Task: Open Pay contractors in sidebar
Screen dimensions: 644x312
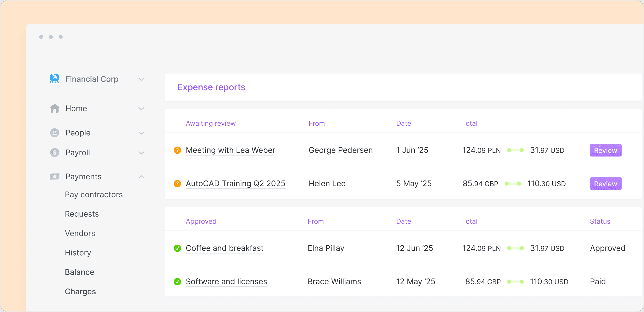Action: 94,195
